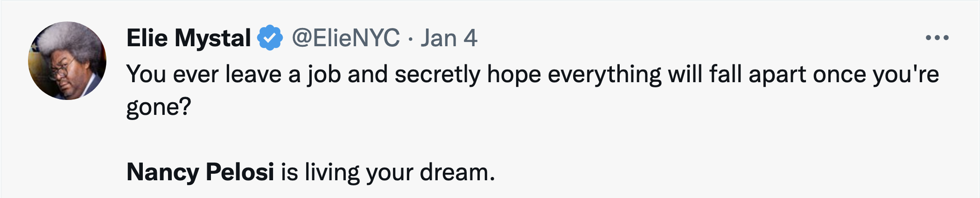Click "is living your dream." text
The width and height of the screenshot is (980, 198).
(x=387, y=172)
